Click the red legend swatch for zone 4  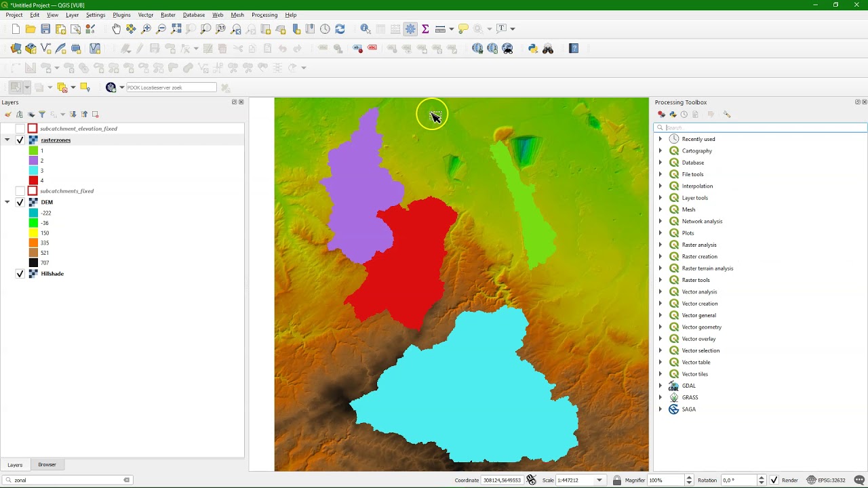(x=33, y=180)
